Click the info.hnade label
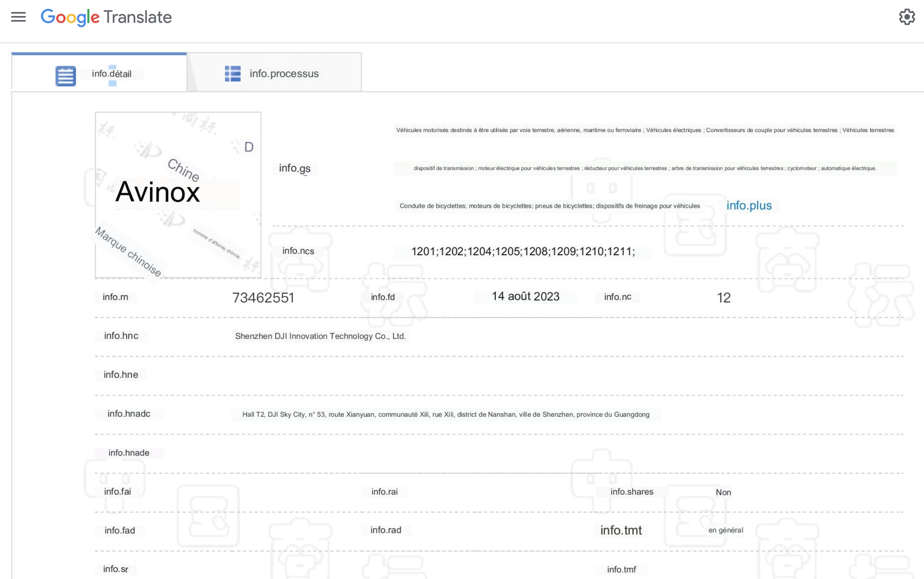 tap(129, 452)
